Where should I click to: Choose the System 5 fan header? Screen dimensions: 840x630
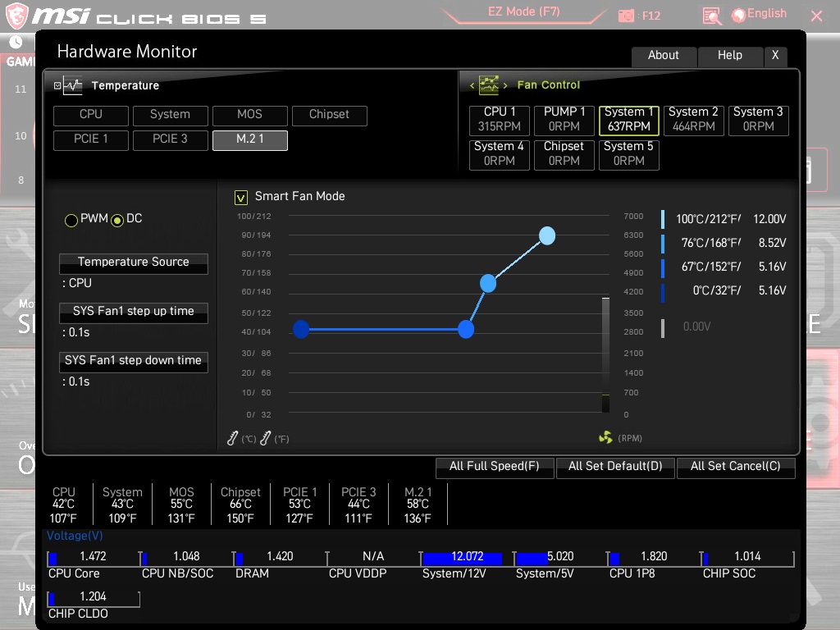click(x=629, y=154)
